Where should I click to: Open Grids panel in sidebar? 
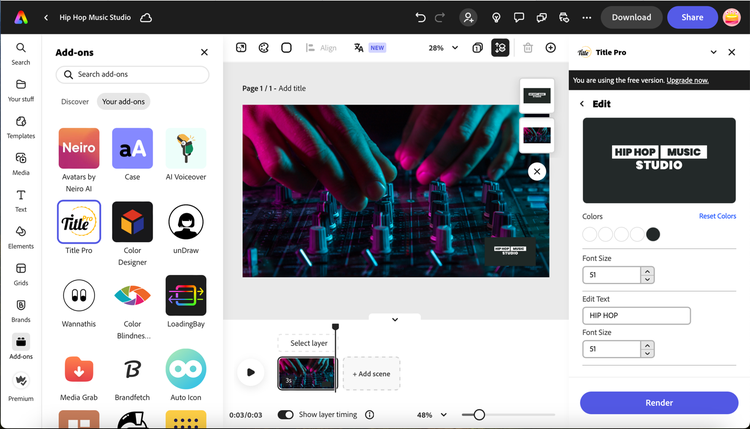pos(21,275)
